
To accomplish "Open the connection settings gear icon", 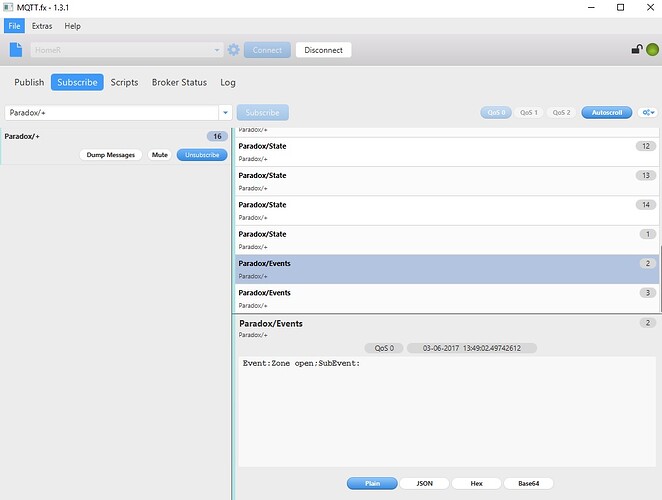I will click(x=234, y=50).
